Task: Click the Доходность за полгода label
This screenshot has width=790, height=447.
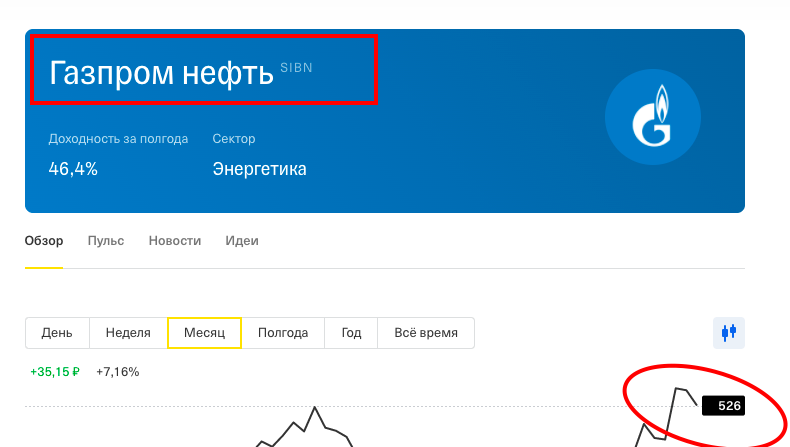Action: (118, 139)
